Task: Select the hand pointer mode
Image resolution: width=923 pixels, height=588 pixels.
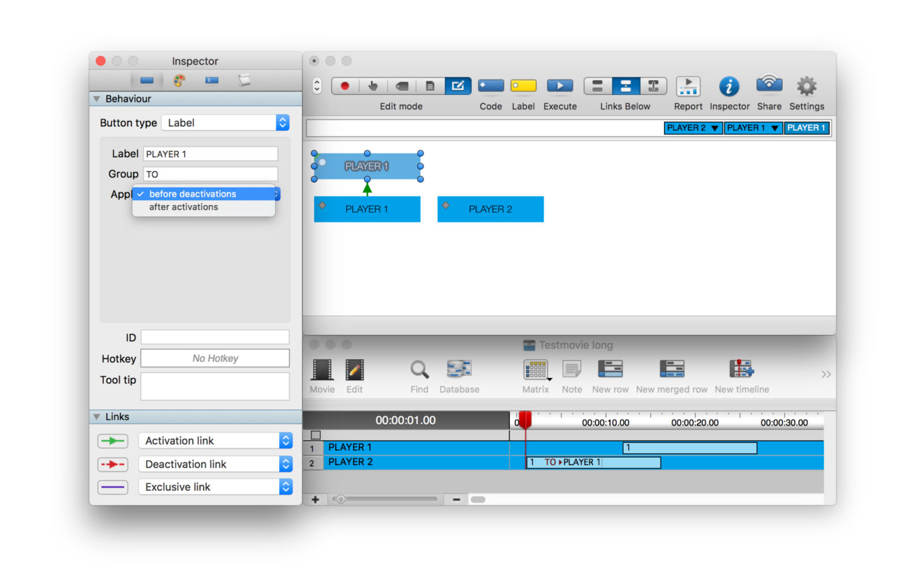Action: (373, 86)
